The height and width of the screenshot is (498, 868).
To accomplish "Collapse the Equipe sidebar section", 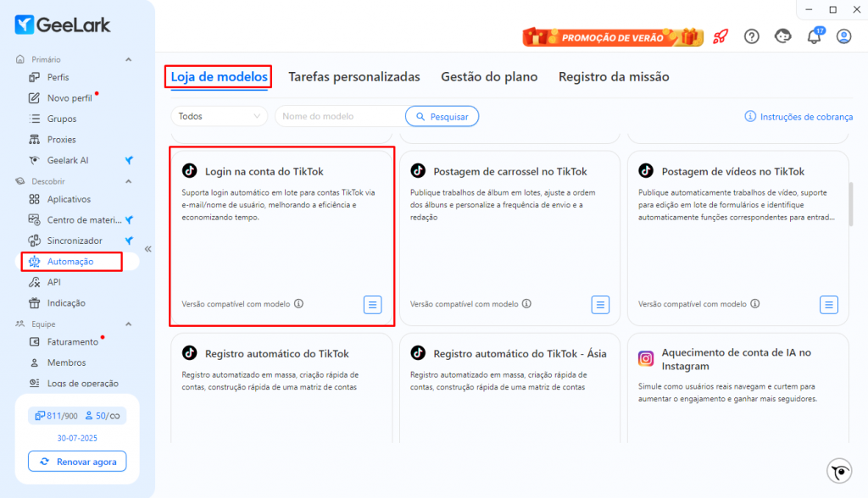I will (129, 324).
